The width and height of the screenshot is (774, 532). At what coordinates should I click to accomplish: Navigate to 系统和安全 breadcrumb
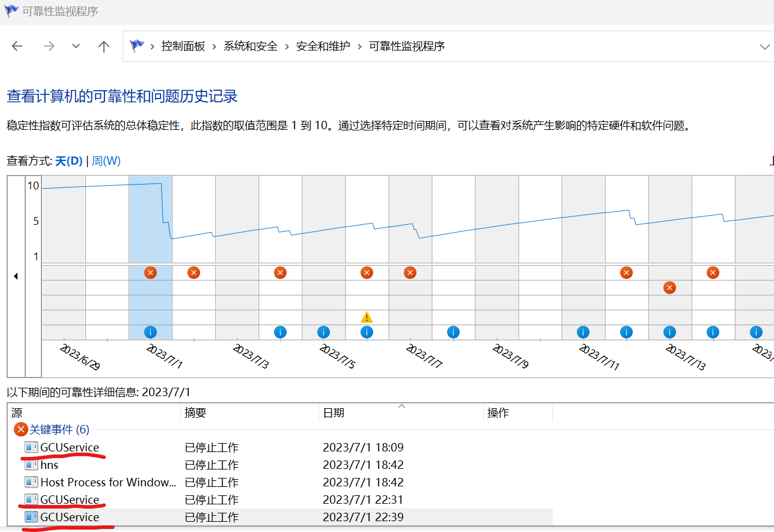coord(251,46)
